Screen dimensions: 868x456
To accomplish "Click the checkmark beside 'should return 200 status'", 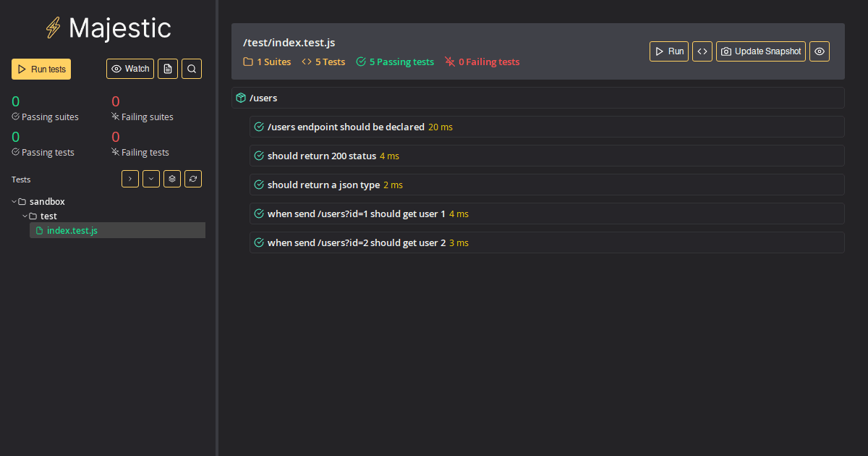I will [259, 155].
